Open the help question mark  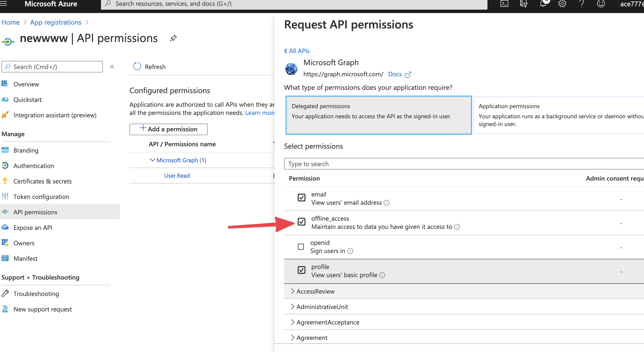(x=581, y=4)
